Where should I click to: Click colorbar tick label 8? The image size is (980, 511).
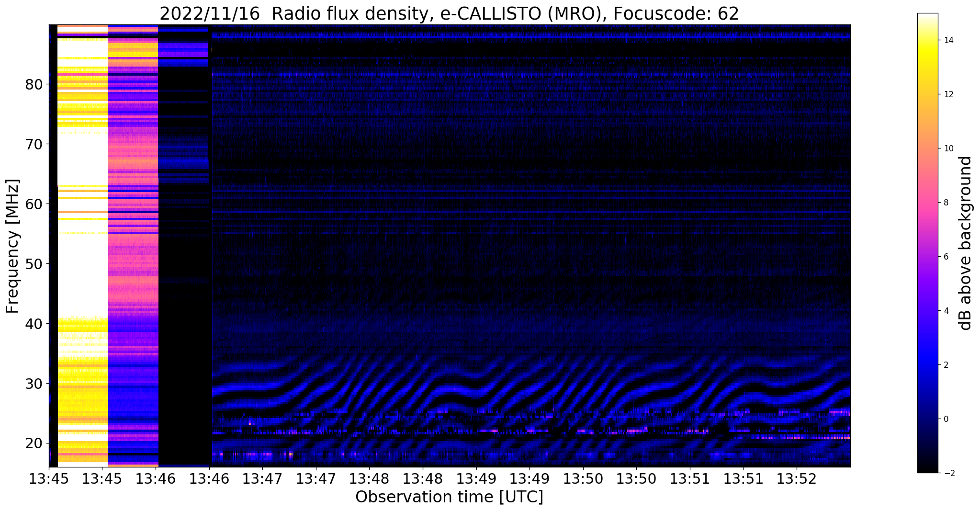coord(946,203)
